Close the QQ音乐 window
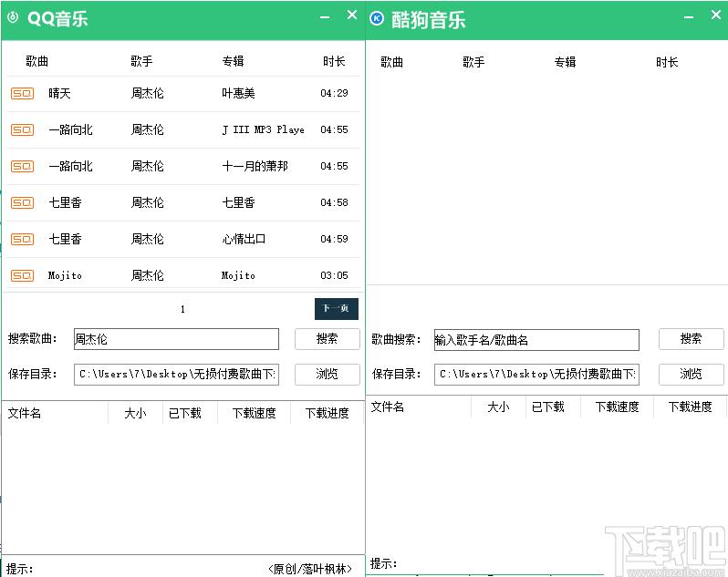Screen dimensions: 728x577 point(352,15)
